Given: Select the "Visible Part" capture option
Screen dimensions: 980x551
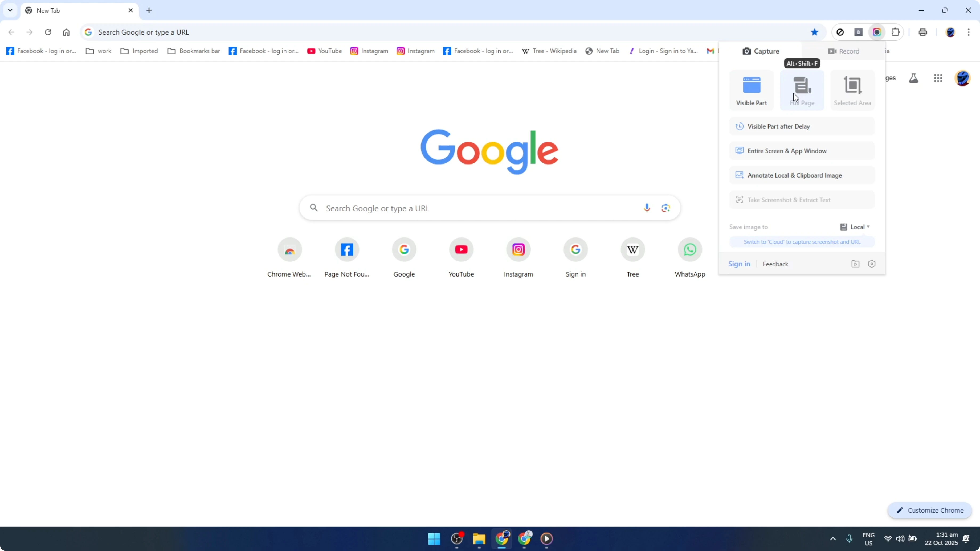Looking at the screenshot, I should coord(752,90).
